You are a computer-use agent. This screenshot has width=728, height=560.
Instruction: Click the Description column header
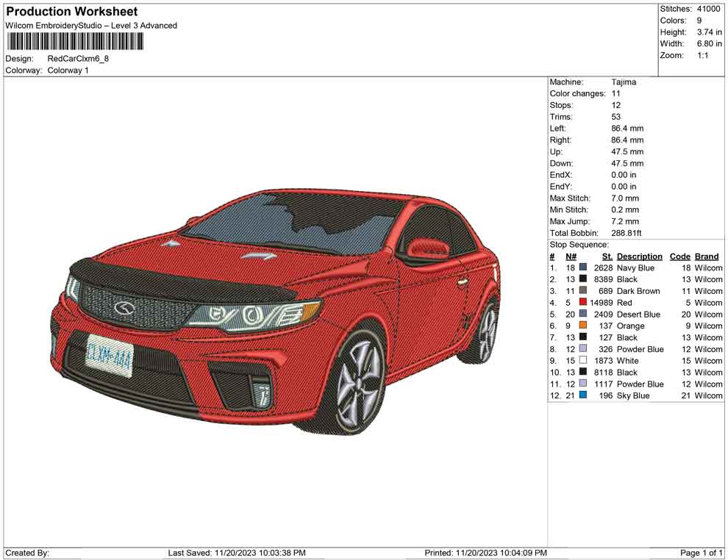639,256
